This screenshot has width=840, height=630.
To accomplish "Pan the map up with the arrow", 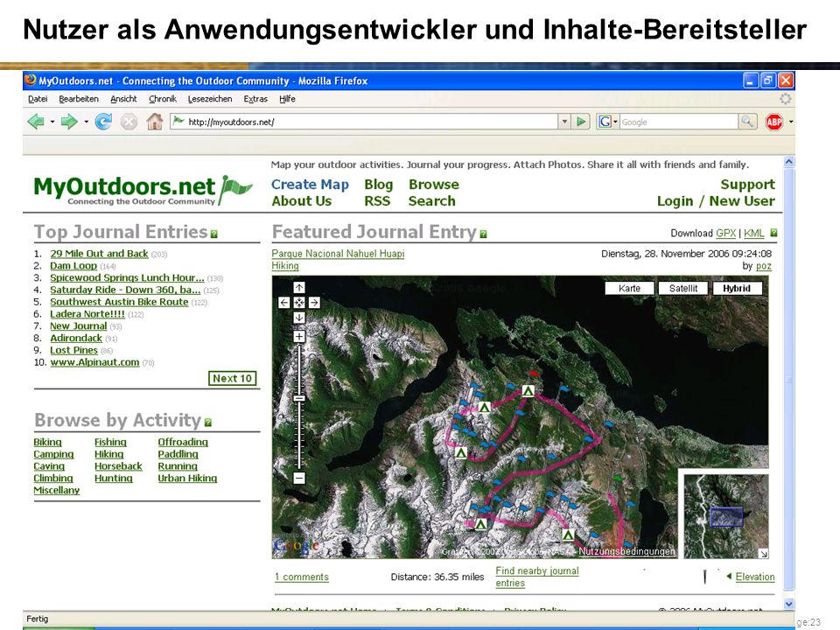I will [x=299, y=288].
